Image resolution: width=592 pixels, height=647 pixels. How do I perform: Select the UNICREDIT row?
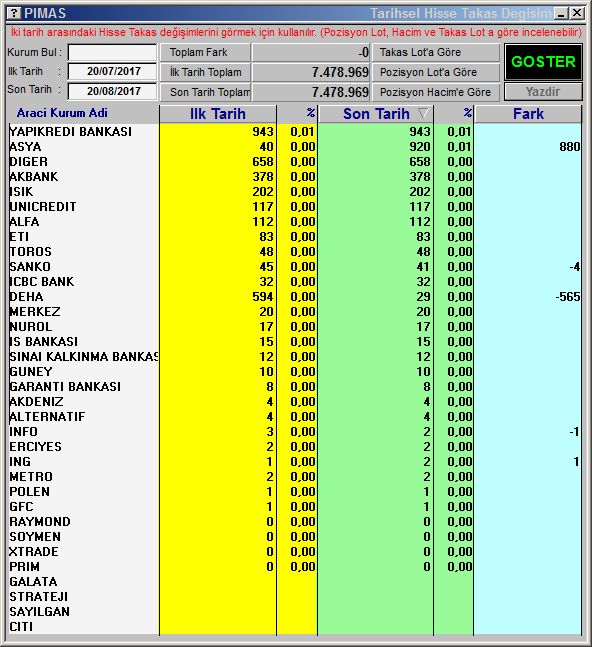pos(295,207)
